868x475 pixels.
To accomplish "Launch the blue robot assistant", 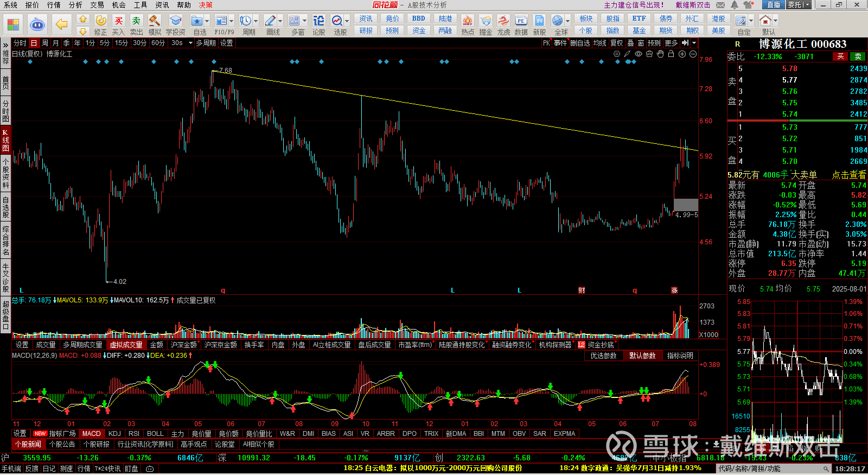I will pos(37,24).
